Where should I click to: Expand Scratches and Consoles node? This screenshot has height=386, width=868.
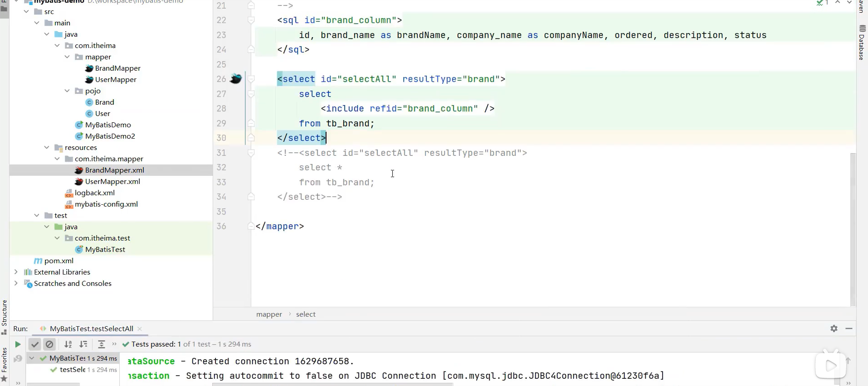pyautogui.click(x=16, y=283)
